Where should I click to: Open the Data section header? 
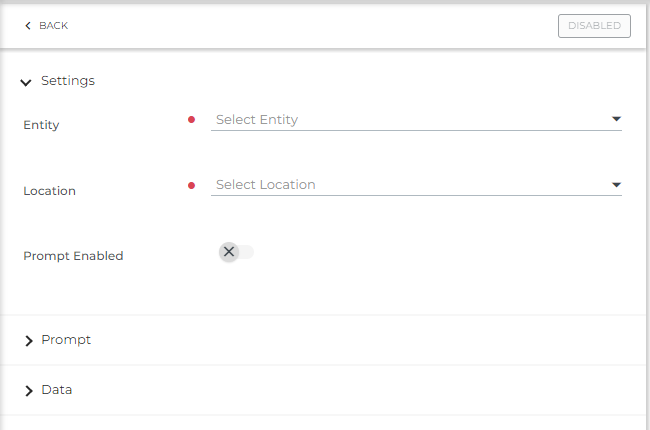pyautogui.click(x=56, y=390)
